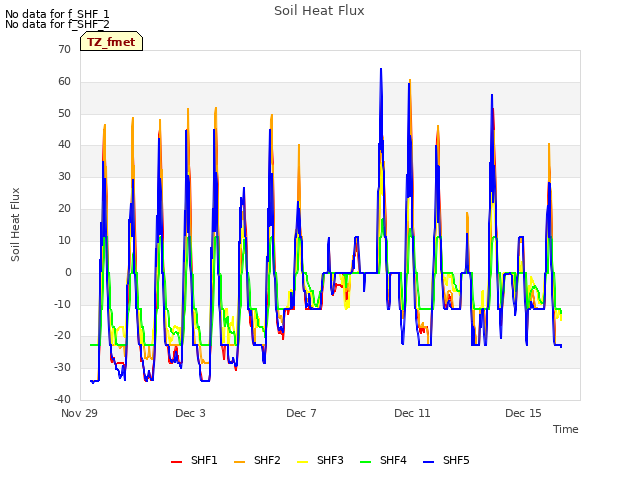
Task: Click the Dec 15 x-axis tick label
Action: point(523,413)
